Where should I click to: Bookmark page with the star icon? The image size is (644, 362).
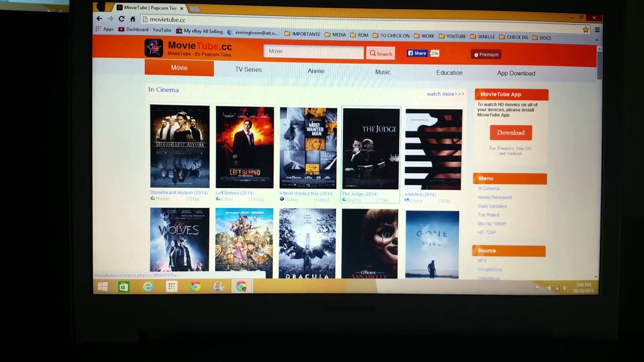click(x=586, y=30)
